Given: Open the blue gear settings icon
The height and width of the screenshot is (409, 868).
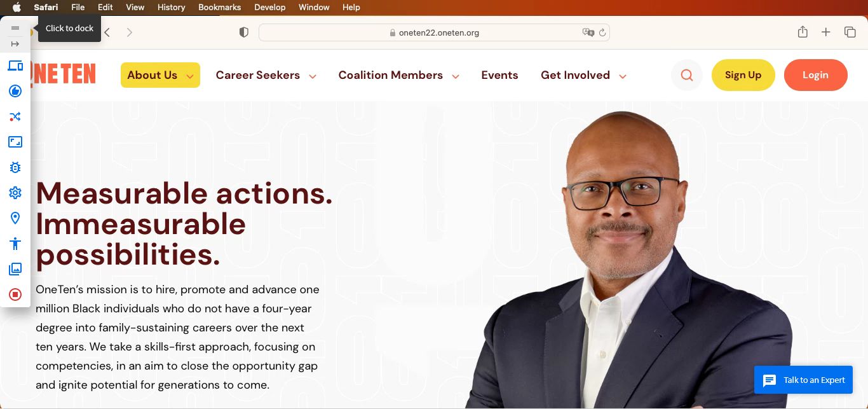Looking at the screenshot, I should (15, 193).
